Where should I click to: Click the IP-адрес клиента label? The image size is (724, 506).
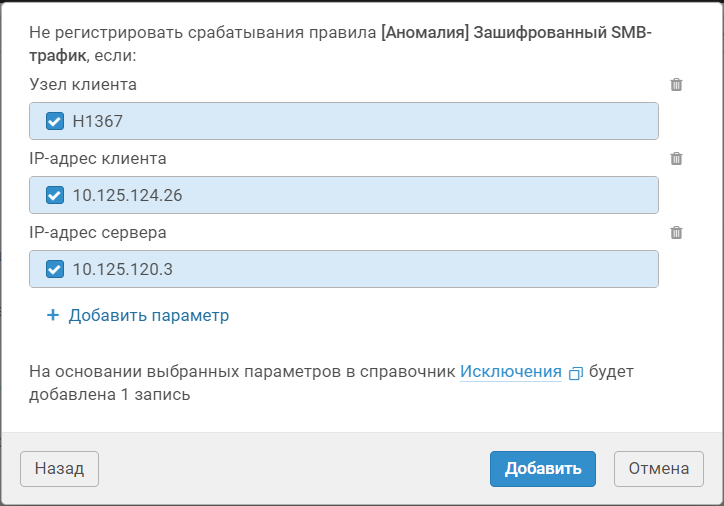coord(98,158)
